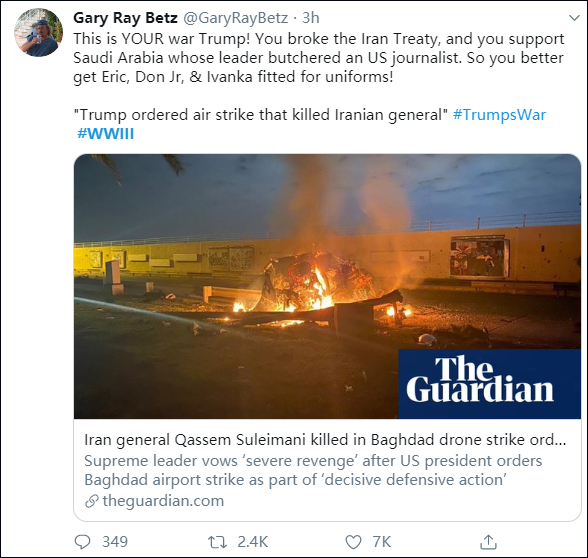The height and width of the screenshot is (558, 588).
Task: Click the 2.4K retweets count
Action: (252, 542)
